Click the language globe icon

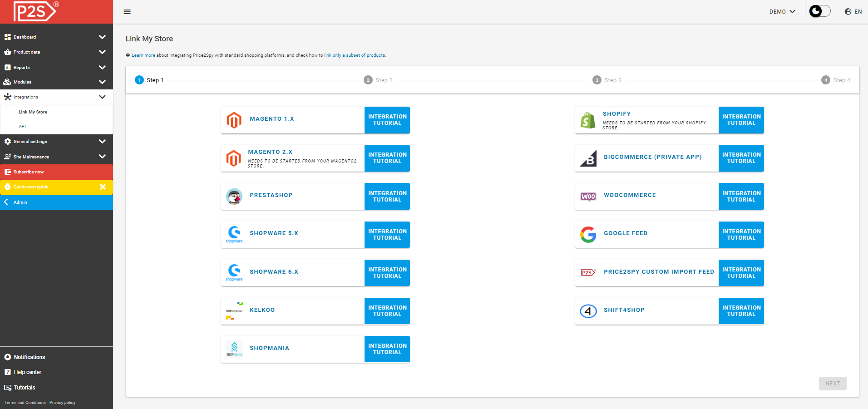click(x=848, y=12)
